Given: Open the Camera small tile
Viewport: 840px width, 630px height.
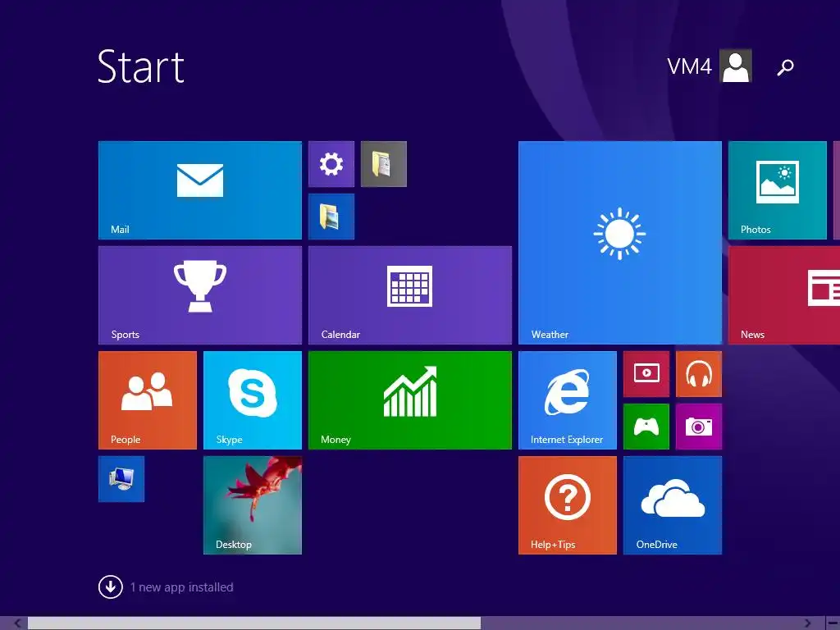Looking at the screenshot, I should 699,427.
